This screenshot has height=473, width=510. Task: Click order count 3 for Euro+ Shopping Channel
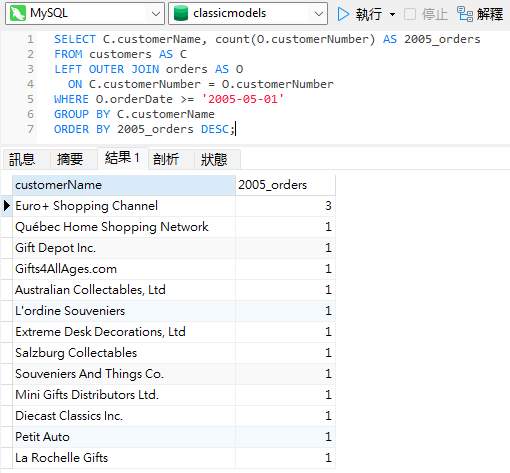[285, 206]
